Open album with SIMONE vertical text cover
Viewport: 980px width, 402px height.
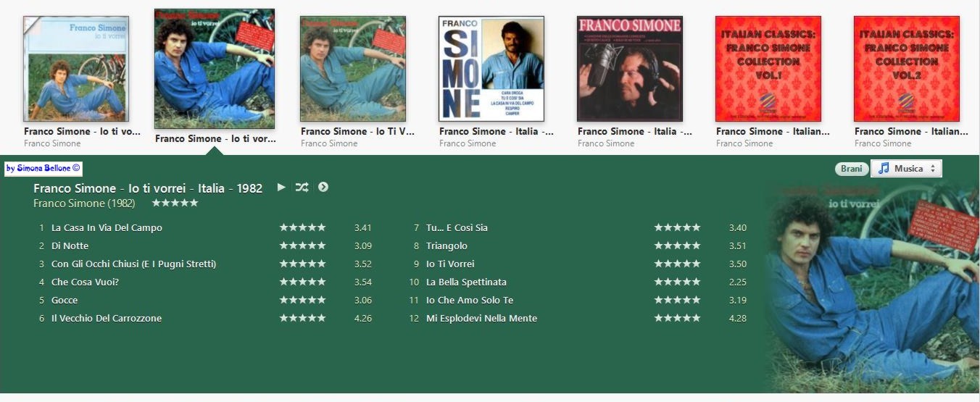click(491, 69)
